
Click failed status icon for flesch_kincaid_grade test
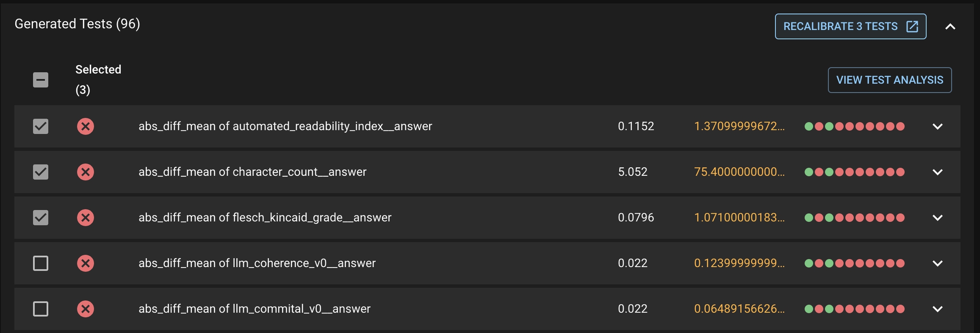(x=85, y=217)
